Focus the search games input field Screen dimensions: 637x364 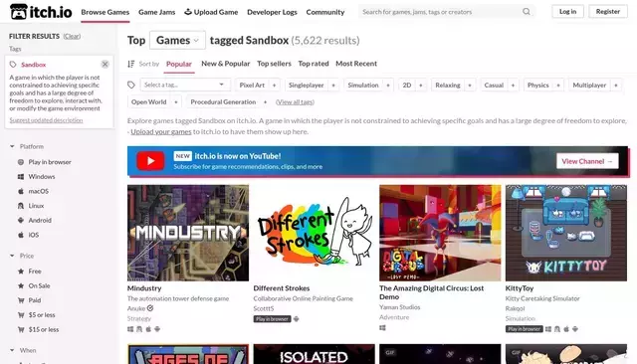point(441,12)
